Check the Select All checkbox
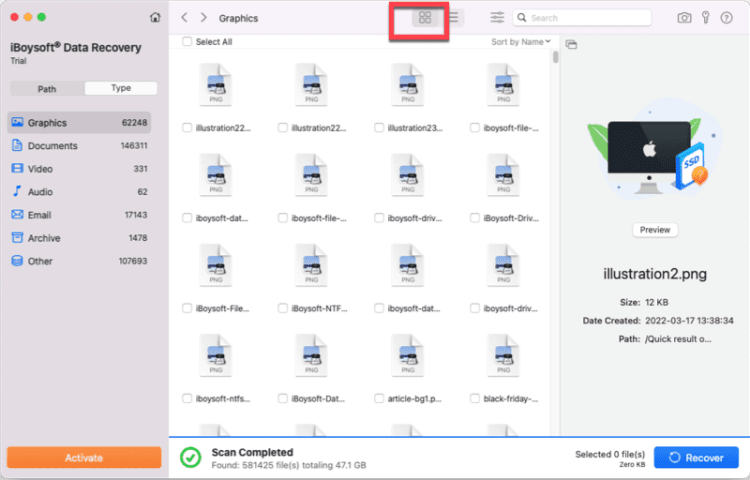 point(187,42)
